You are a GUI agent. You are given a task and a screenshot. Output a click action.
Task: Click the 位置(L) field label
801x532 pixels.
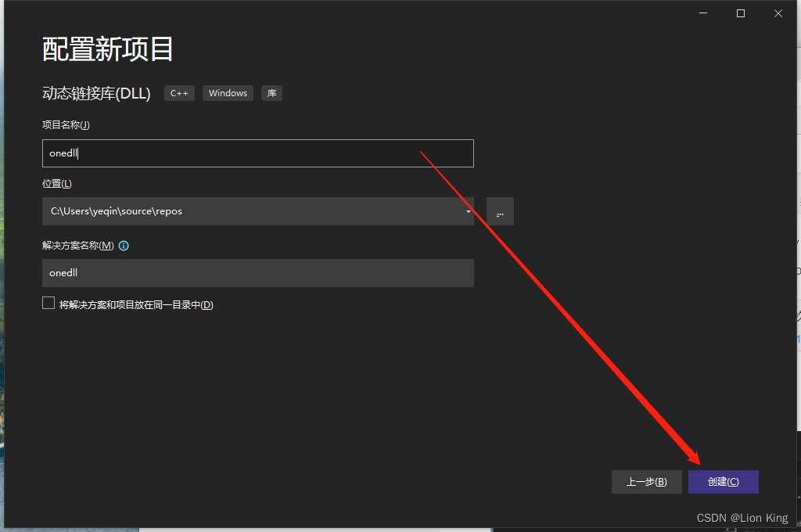point(56,183)
